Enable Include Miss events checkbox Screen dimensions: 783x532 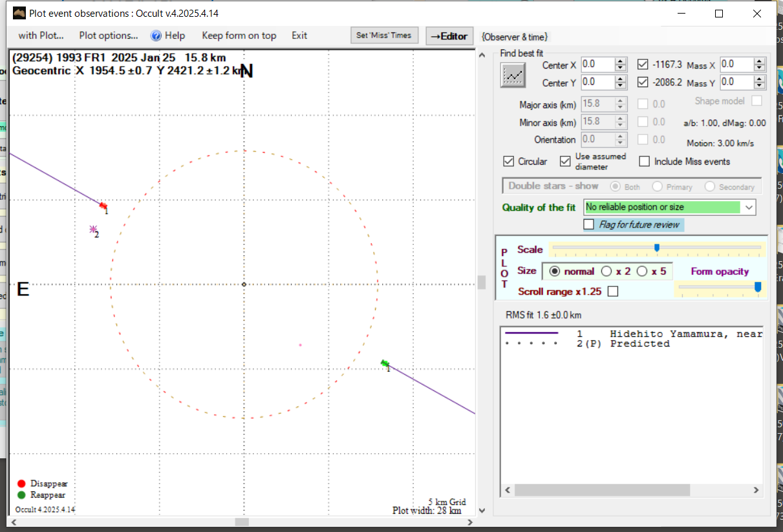645,162
